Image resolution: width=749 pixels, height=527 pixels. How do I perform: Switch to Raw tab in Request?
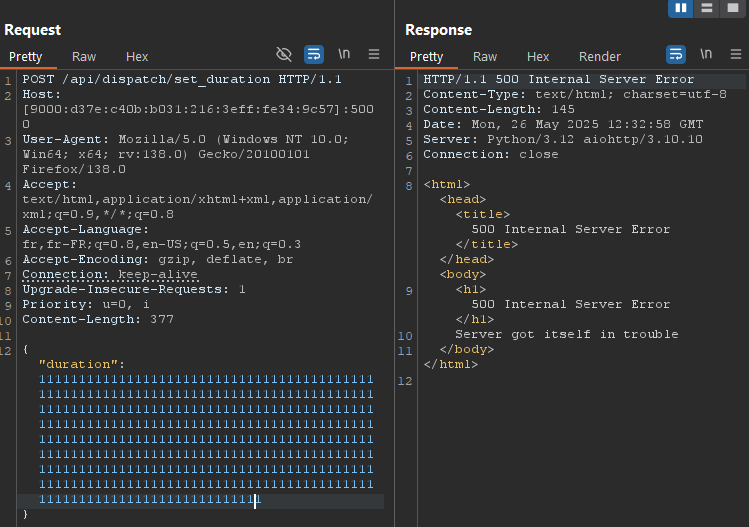click(x=84, y=56)
